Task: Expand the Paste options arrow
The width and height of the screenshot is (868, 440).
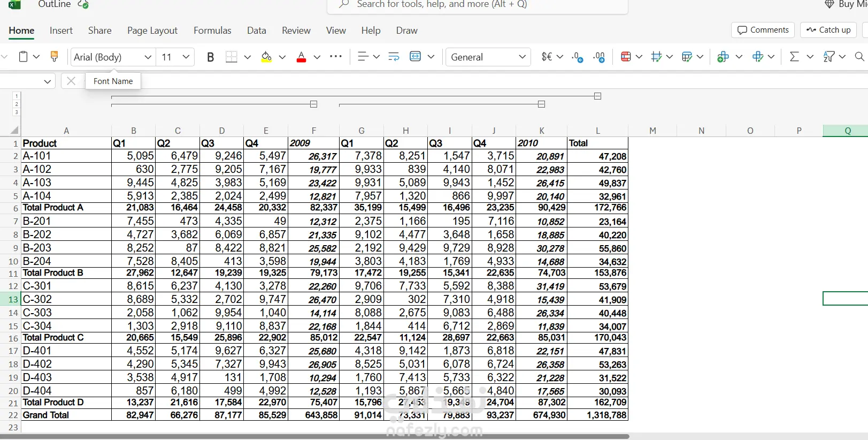Action: click(36, 57)
